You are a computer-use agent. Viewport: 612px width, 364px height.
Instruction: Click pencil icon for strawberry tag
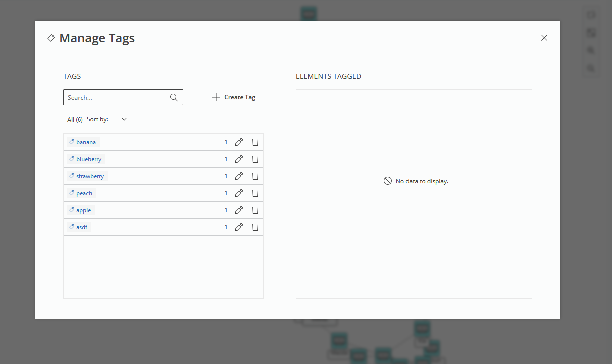pos(239,176)
